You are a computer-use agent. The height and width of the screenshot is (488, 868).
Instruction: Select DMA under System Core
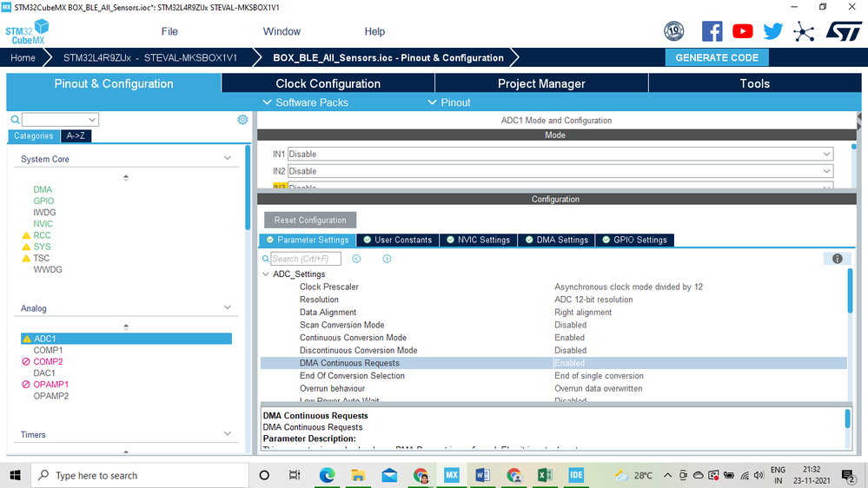point(43,189)
